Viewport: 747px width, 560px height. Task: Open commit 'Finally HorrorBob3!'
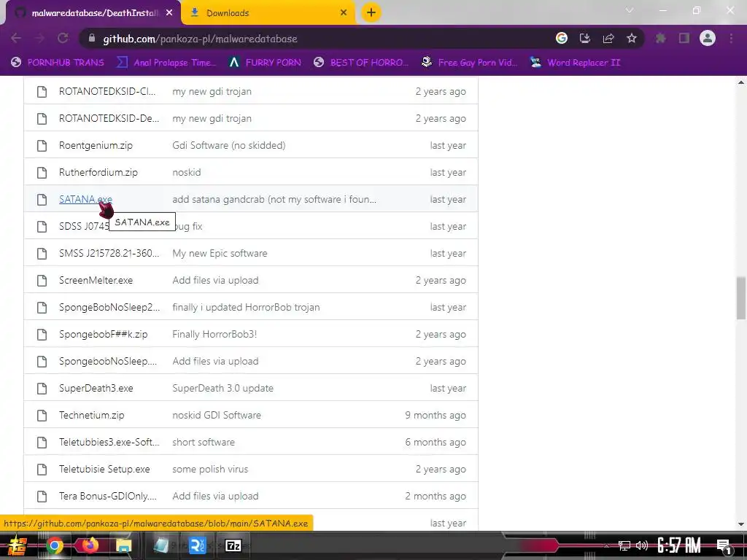(214, 334)
